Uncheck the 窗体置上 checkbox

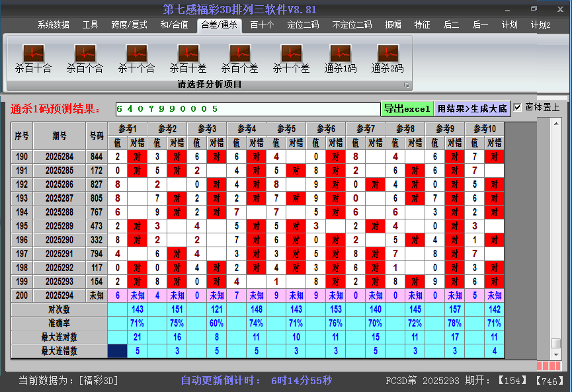[518, 108]
